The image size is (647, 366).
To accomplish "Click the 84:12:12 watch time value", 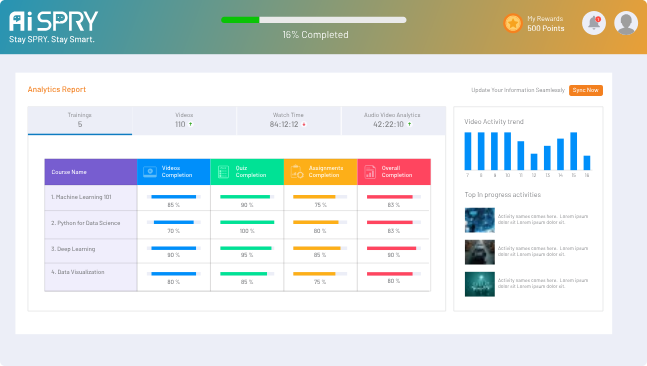I will click(284, 124).
